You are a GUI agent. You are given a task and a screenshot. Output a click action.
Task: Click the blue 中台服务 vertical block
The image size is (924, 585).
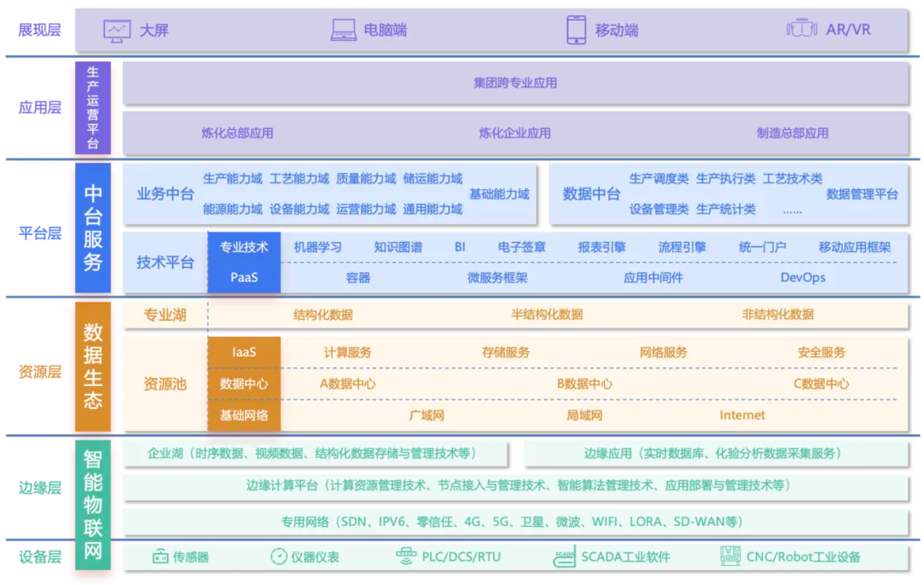coord(93,228)
